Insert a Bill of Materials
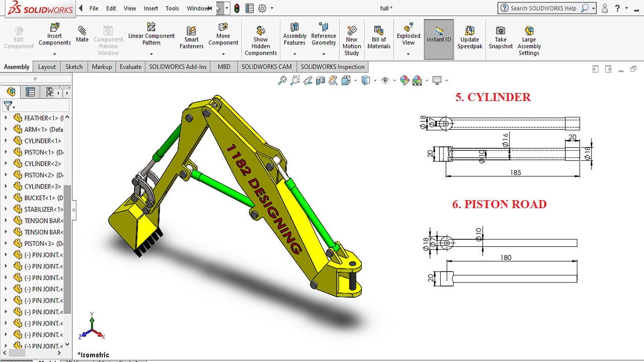The width and height of the screenshot is (644, 362). point(379,38)
